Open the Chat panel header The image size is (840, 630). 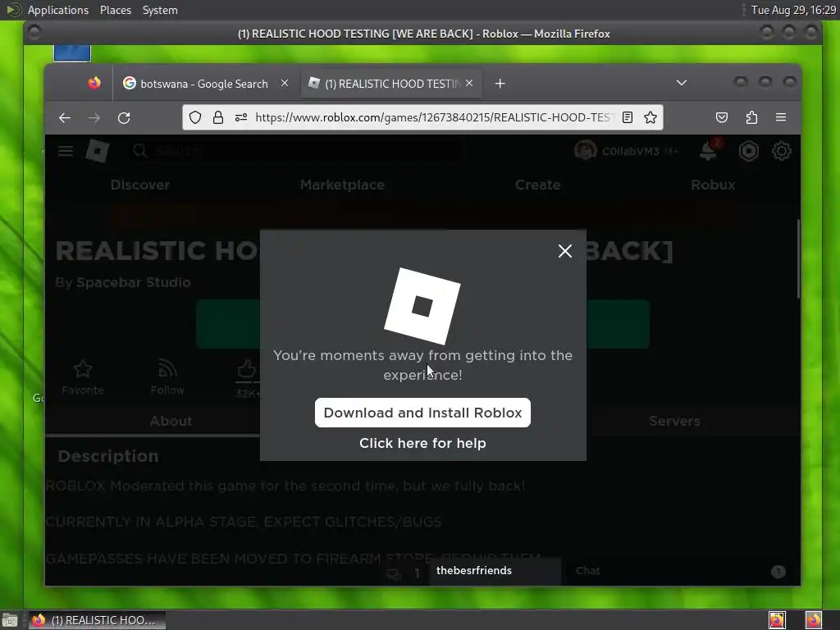682,571
